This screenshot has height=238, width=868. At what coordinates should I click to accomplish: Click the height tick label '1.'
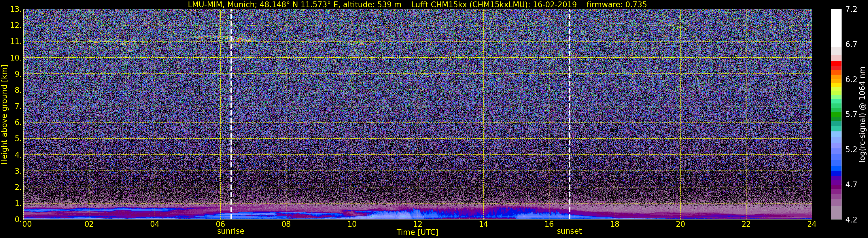tap(18, 204)
